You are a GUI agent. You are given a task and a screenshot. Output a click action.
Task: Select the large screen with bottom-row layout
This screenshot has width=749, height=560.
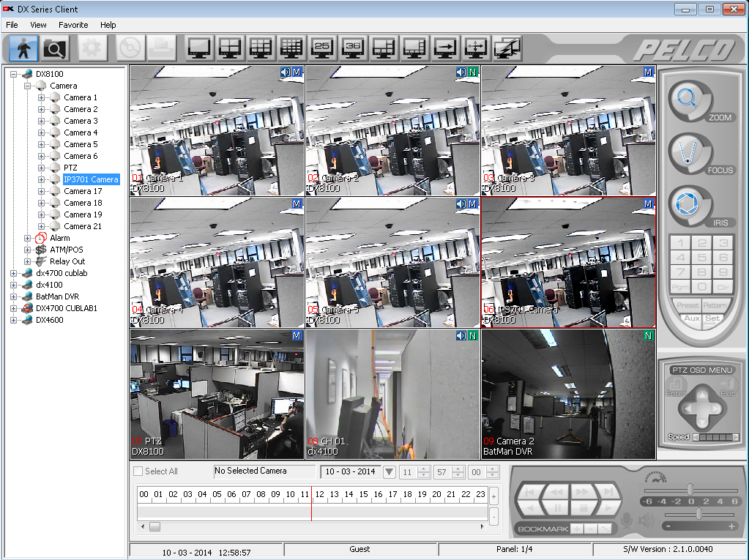pyautogui.click(x=414, y=48)
